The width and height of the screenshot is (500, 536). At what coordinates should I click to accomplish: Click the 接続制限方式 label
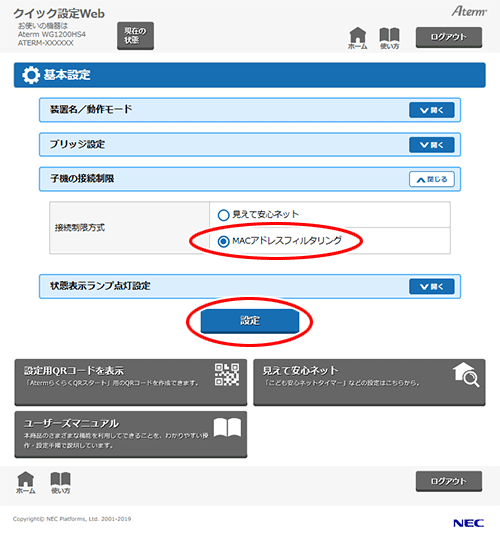[80, 228]
